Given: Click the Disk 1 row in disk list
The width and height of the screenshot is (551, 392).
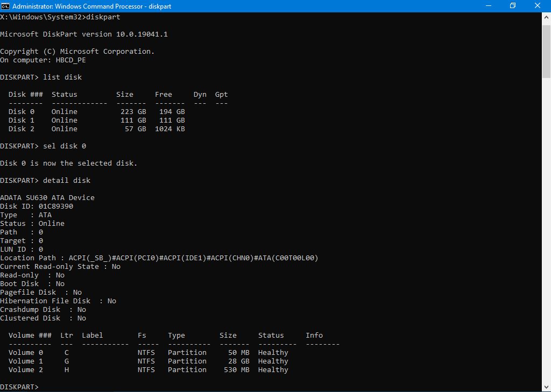Looking at the screenshot, I should [97, 120].
